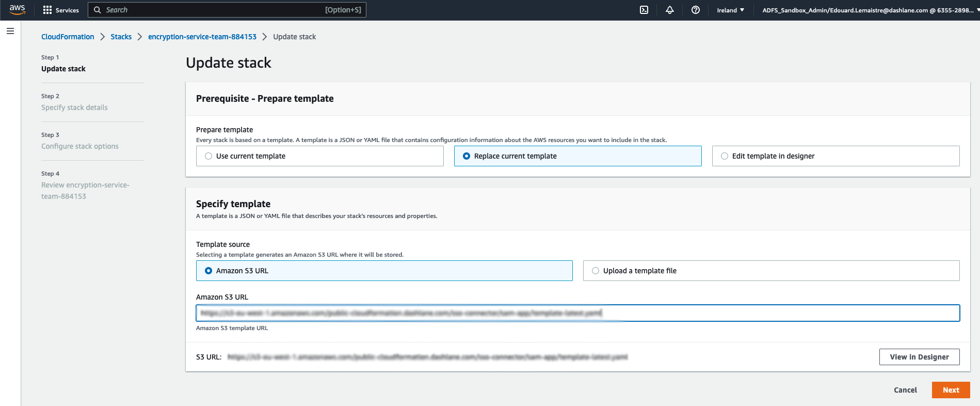Select Edit template in designer option
Image resolution: width=980 pixels, height=406 pixels.
pos(836,156)
